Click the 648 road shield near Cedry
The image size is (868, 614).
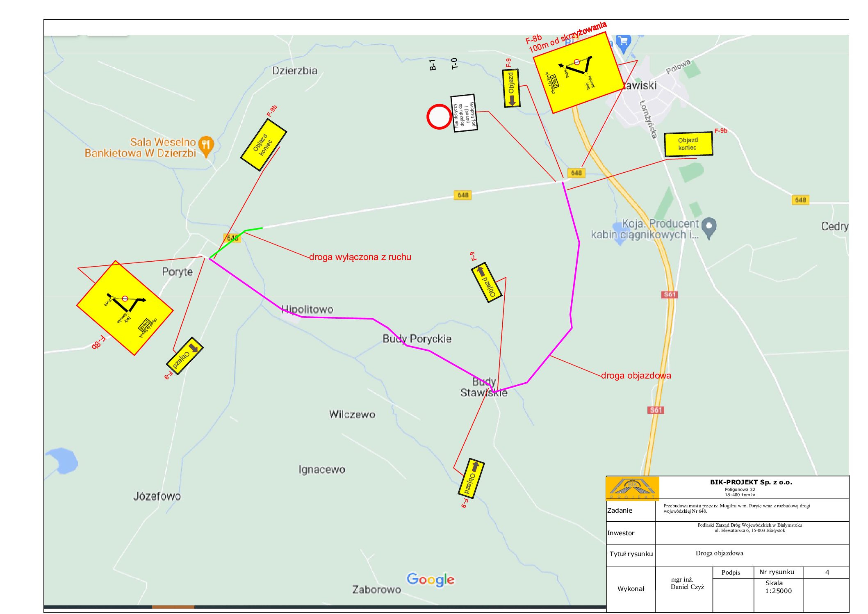coord(800,200)
